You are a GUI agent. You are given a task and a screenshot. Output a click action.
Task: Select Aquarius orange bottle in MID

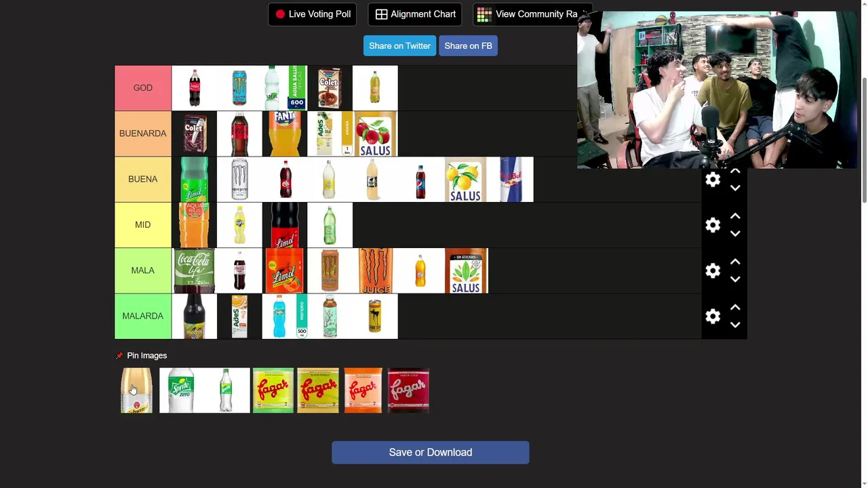(x=195, y=225)
